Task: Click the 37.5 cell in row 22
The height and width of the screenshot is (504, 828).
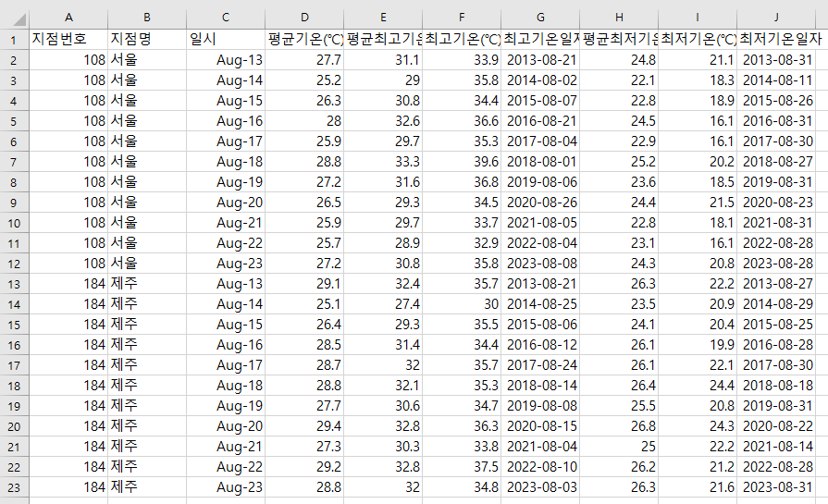Action: coord(462,466)
